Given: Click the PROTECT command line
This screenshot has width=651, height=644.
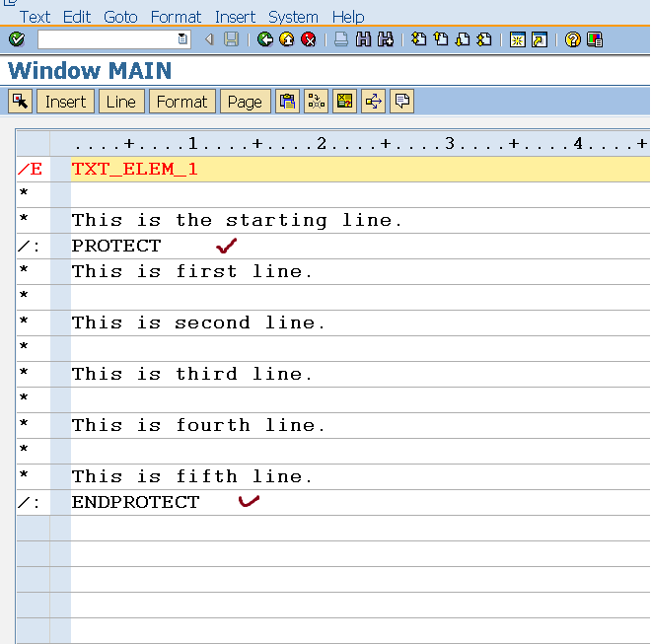Looking at the screenshot, I should click(x=116, y=246).
